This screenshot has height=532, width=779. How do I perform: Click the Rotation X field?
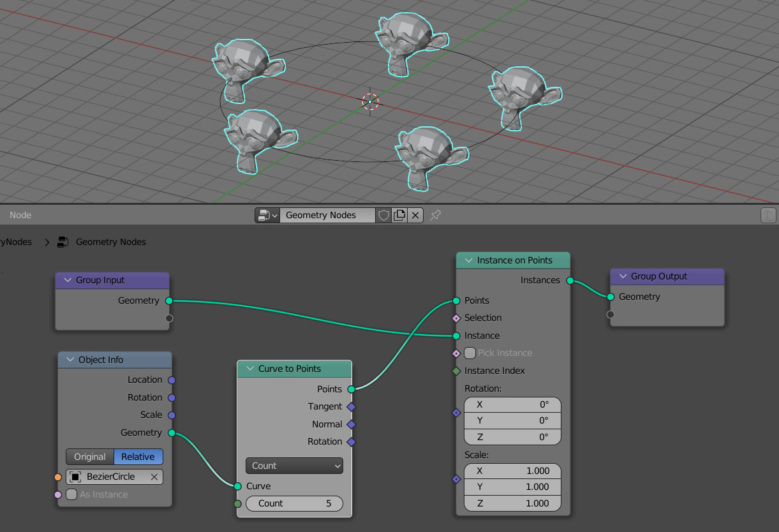pyautogui.click(x=512, y=404)
